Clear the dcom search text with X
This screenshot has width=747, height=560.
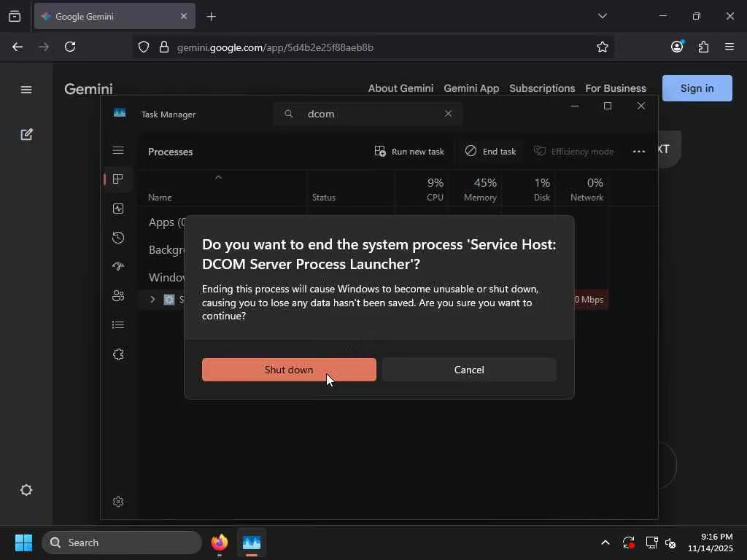[x=449, y=113]
